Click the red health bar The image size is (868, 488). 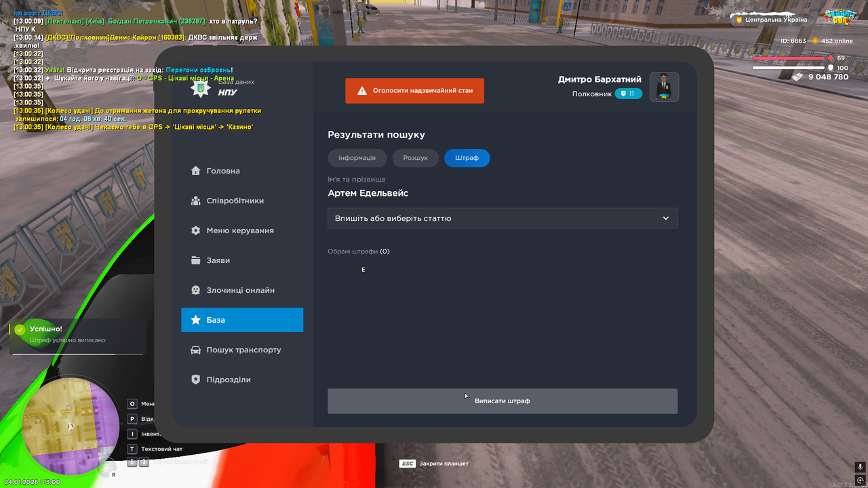tap(789, 58)
